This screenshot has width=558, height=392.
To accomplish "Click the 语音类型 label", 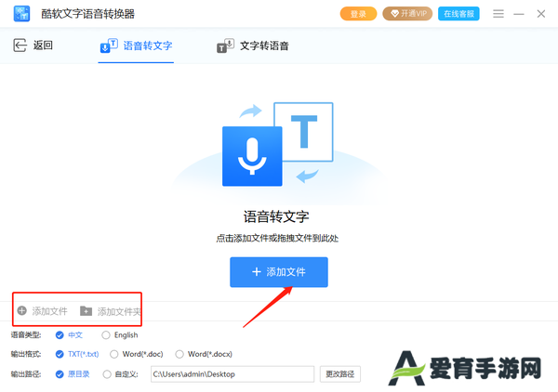I will pos(26,334).
